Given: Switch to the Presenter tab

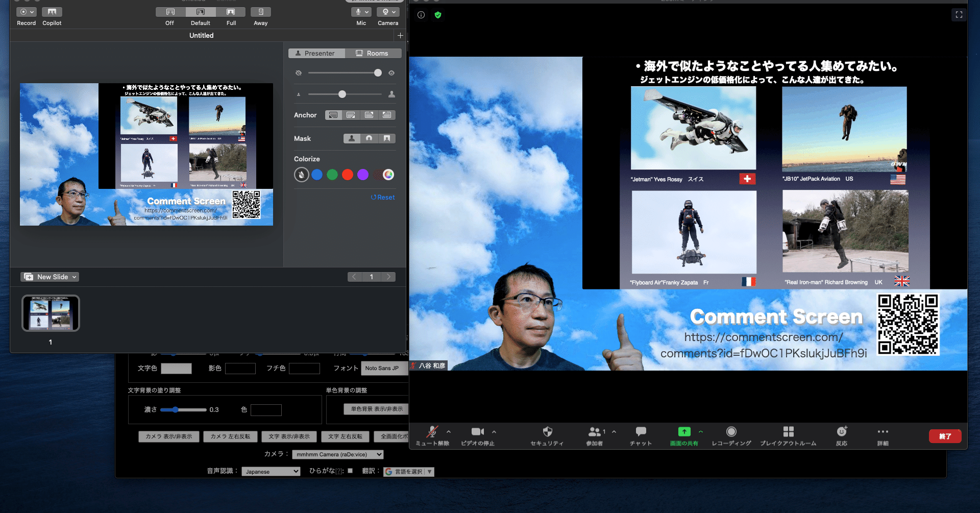Looking at the screenshot, I should point(316,53).
